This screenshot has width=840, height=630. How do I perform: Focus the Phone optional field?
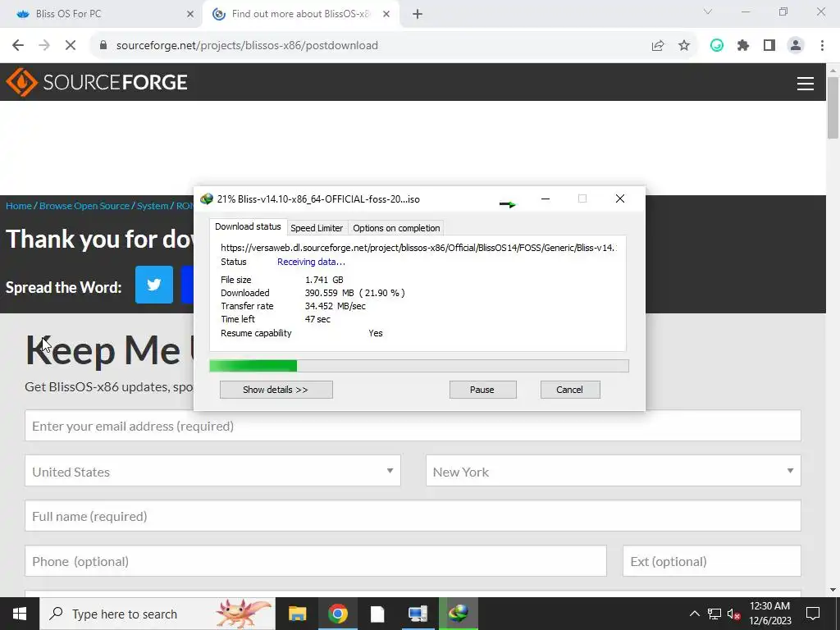point(316,561)
